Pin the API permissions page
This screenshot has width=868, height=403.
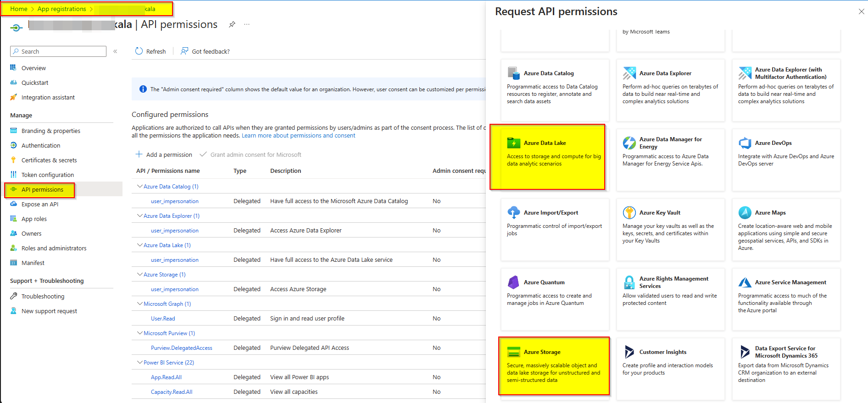point(232,24)
